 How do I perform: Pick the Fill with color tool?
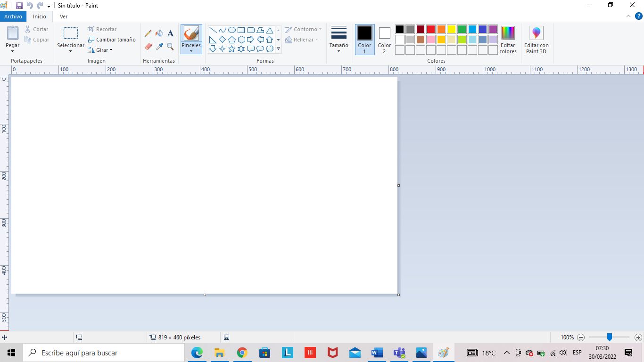(x=159, y=33)
